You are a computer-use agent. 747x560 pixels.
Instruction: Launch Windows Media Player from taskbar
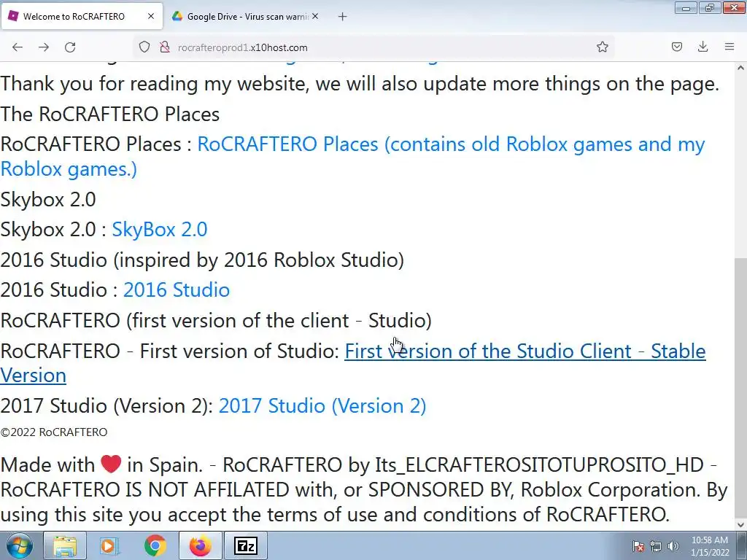(x=109, y=545)
